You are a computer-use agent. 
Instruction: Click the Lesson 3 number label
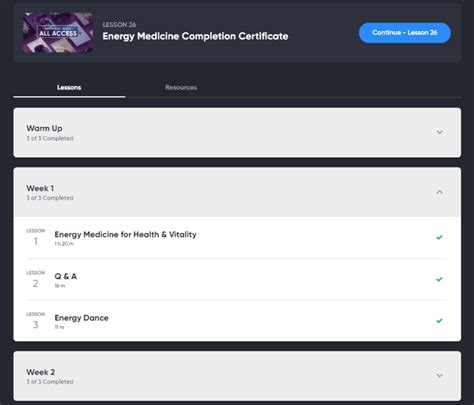(35, 321)
